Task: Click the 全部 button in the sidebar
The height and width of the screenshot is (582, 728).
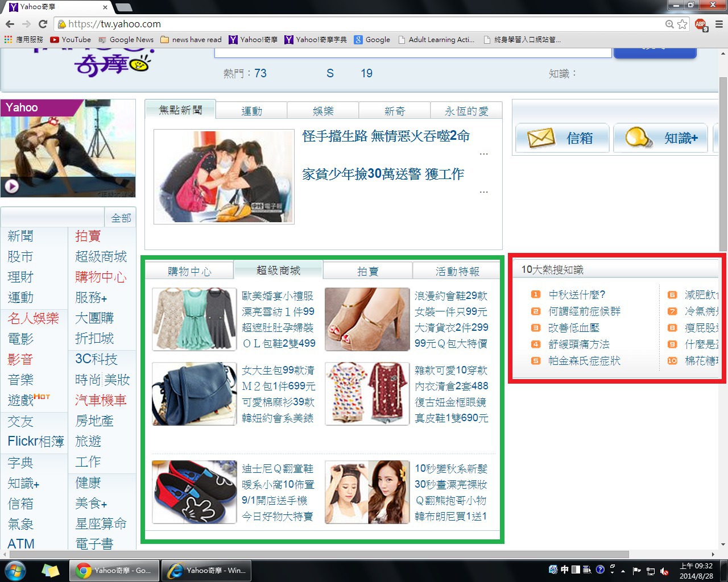Action: click(x=121, y=218)
